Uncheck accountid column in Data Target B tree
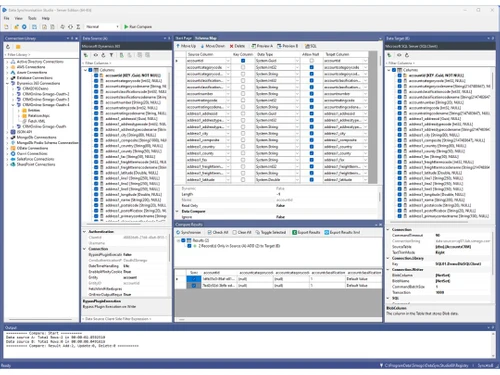 coord(399,75)
